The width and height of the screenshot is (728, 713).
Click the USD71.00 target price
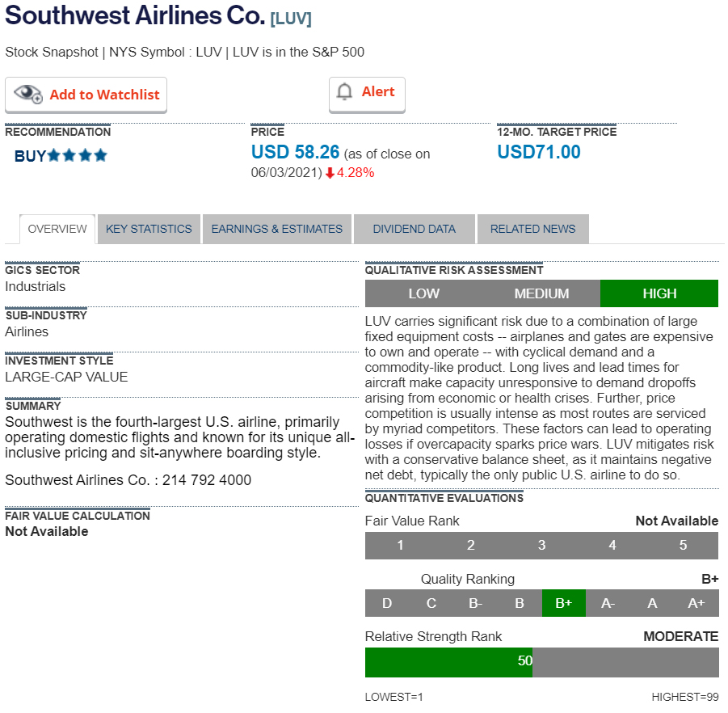click(x=538, y=152)
